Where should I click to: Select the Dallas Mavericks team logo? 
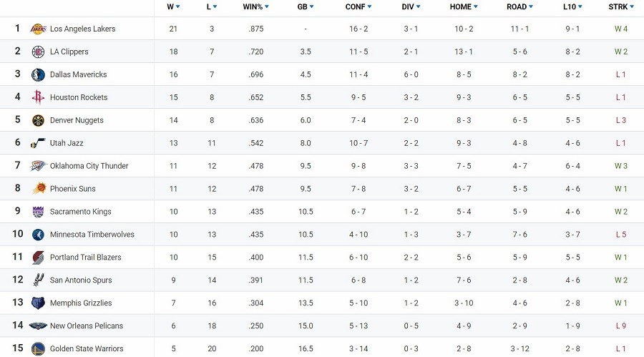pyautogui.click(x=38, y=75)
